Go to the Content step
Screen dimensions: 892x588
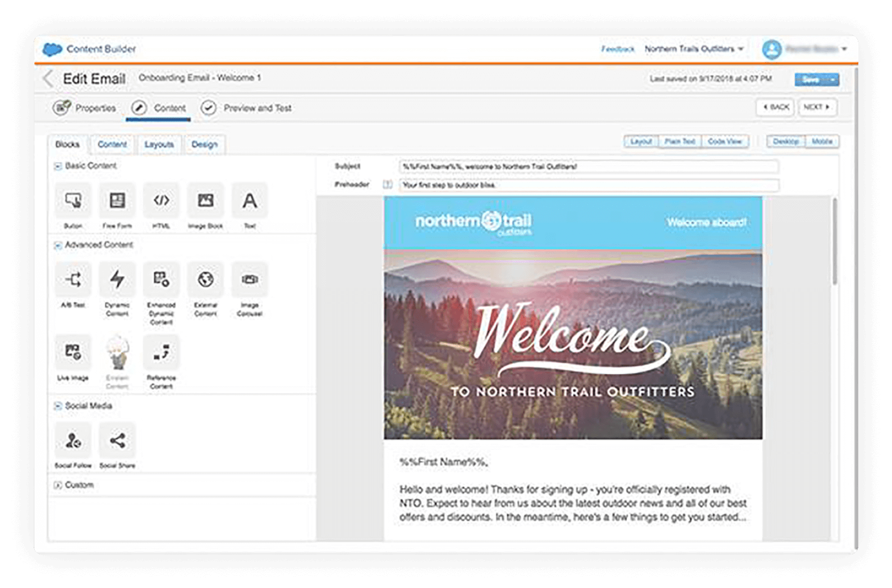coord(159,108)
